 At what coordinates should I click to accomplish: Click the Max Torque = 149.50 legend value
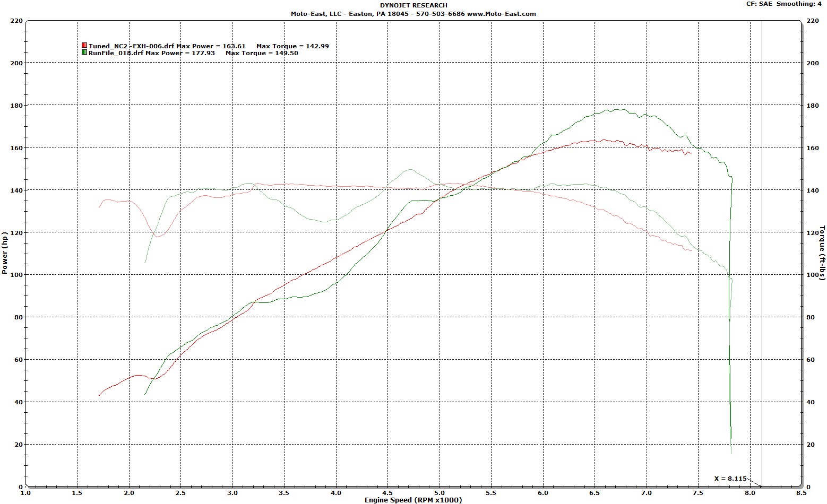click(262, 53)
